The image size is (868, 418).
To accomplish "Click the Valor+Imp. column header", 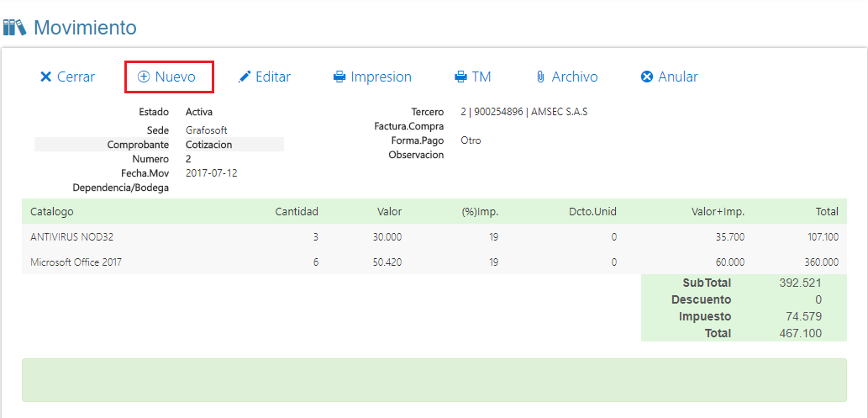I will (717, 211).
